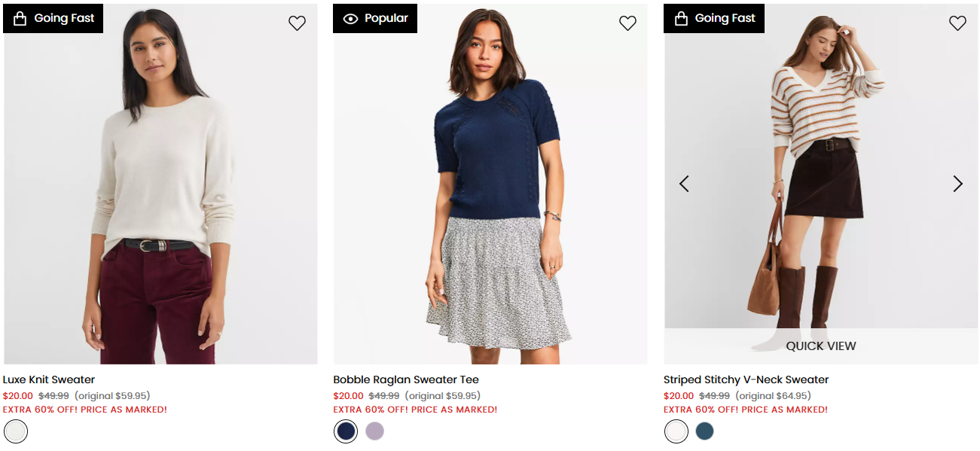Click the Popular eye icon badge

click(x=350, y=18)
